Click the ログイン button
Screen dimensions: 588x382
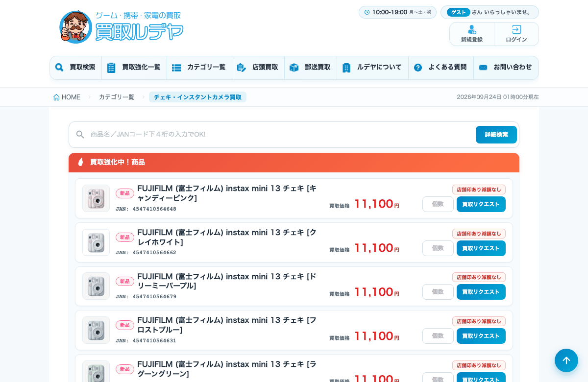[516, 34]
